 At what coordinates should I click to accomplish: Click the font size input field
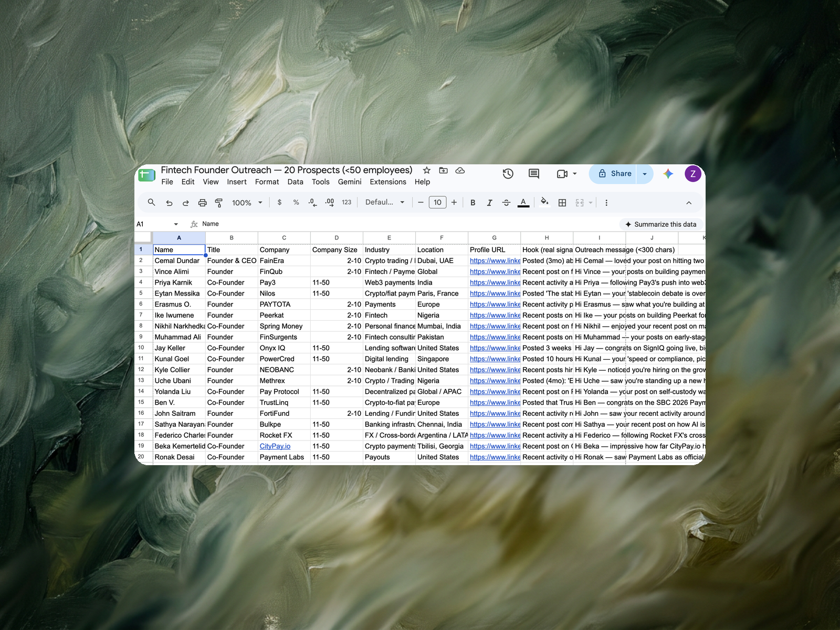click(x=438, y=203)
